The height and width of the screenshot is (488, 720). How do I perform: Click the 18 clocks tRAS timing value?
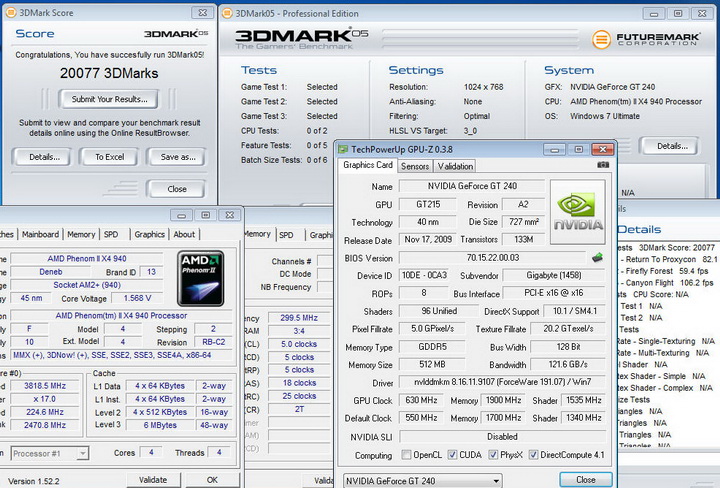(x=299, y=382)
